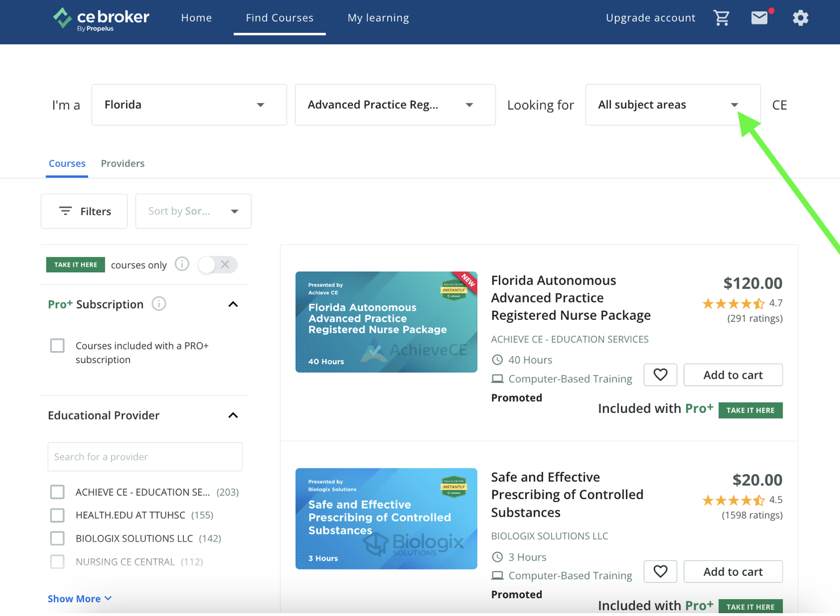Favorite the Safe Prescribing course
The width and height of the screenshot is (840, 616).
pyautogui.click(x=660, y=571)
